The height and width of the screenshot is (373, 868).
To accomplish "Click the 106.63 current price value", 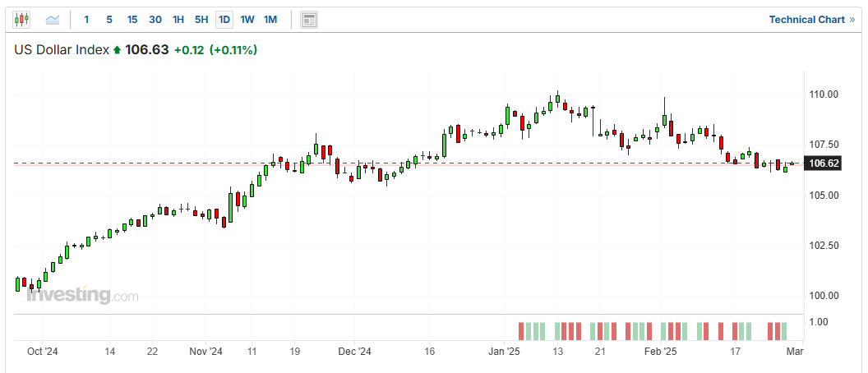I will (x=146, y=50).
